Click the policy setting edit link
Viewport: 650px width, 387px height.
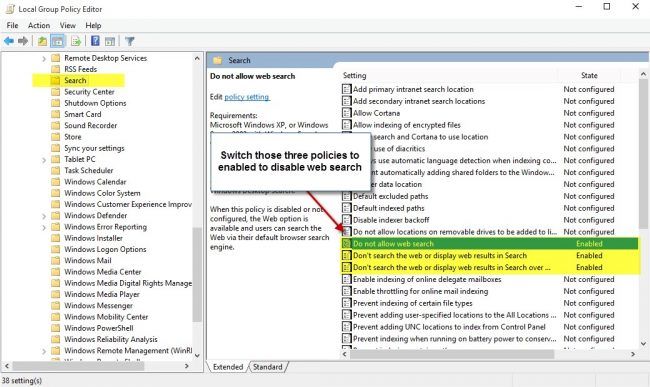coord(247,97)
